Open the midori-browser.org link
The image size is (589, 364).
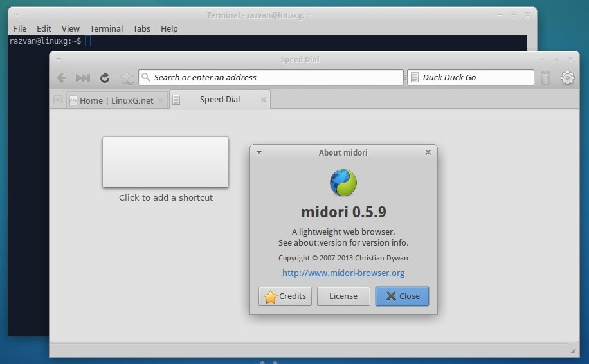tap(343, 273)
